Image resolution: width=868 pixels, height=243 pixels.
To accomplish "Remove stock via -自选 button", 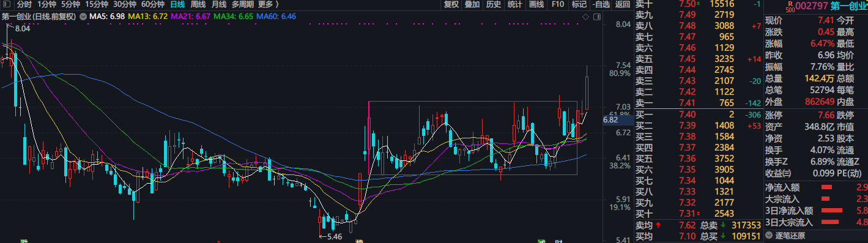I will click(601, 4).
